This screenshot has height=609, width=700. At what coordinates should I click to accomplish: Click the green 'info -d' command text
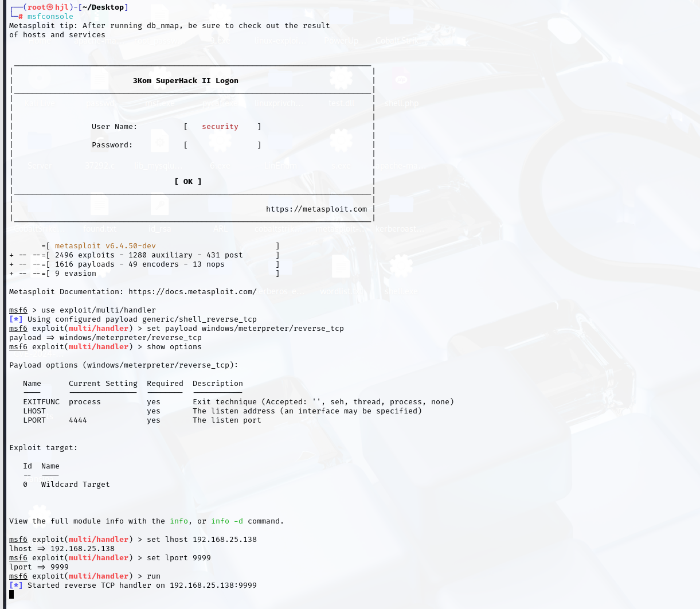(227, 521)
